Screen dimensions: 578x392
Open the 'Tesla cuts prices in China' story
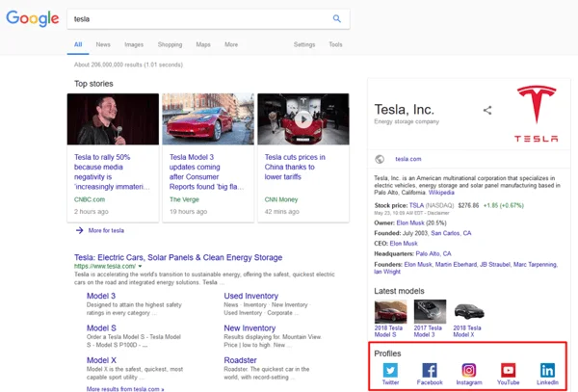pos(295,167)
